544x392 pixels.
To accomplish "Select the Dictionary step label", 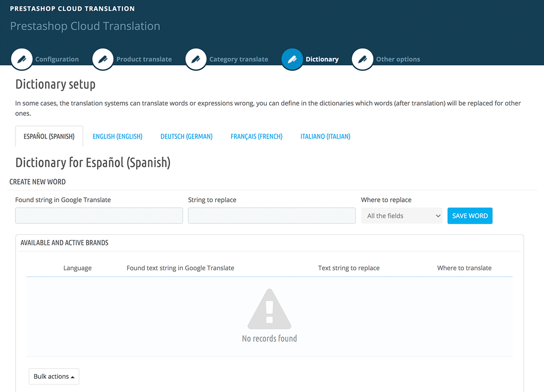I will tap(322, 59).
